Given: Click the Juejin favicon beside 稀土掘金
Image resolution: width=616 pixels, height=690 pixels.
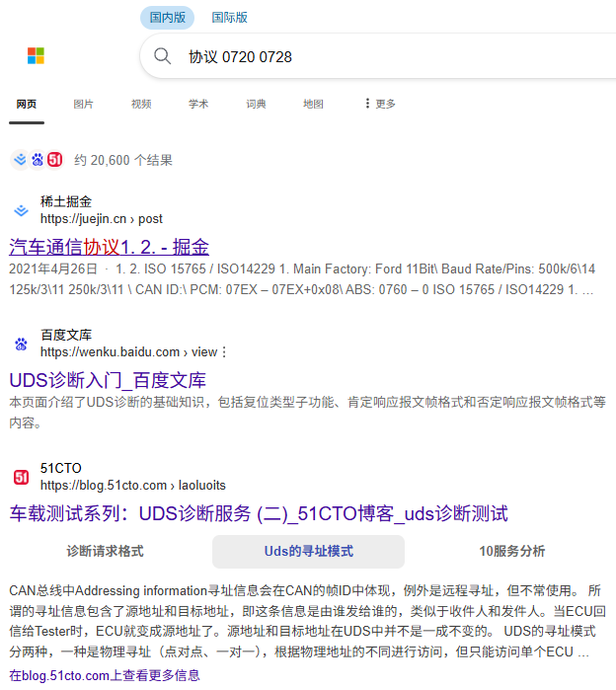Looking at the screenshot, I should click(x=21, y=210).
